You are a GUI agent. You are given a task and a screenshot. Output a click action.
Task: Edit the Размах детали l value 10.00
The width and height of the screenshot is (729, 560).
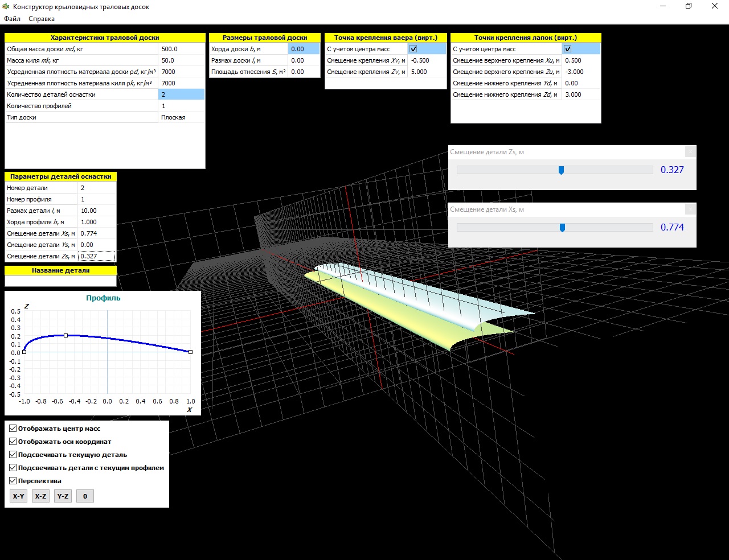pos(97,211)
